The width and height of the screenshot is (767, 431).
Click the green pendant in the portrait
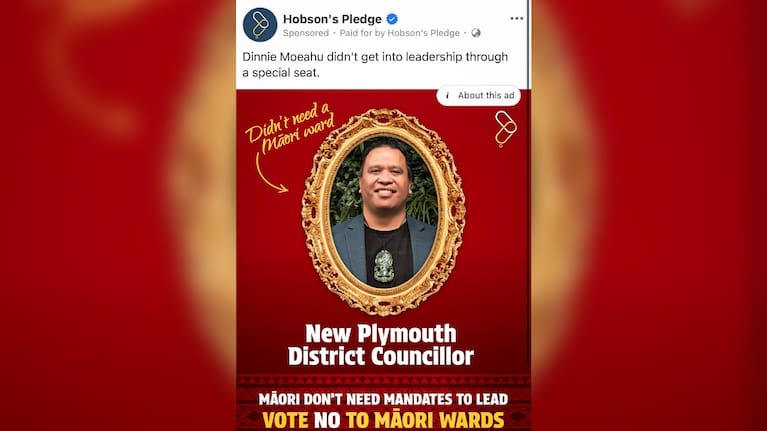384,266
